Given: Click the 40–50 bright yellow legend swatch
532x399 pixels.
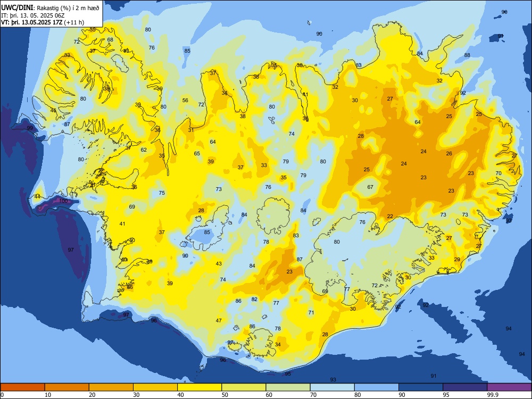Looking at the screenshot, I should (x=199, y=387).
